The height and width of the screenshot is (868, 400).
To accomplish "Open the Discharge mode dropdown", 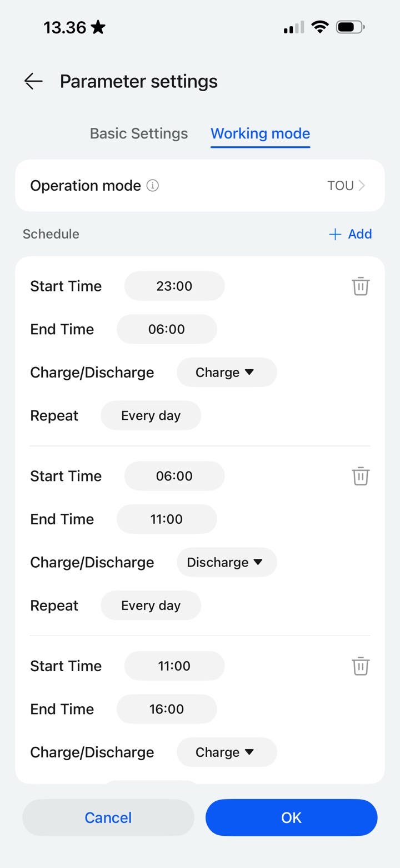I will (226, 562).
